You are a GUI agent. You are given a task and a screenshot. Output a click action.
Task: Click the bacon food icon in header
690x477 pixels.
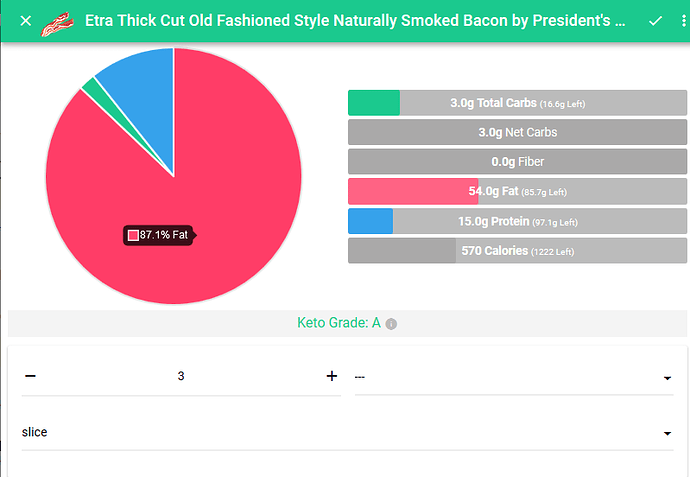click(57, 24)
